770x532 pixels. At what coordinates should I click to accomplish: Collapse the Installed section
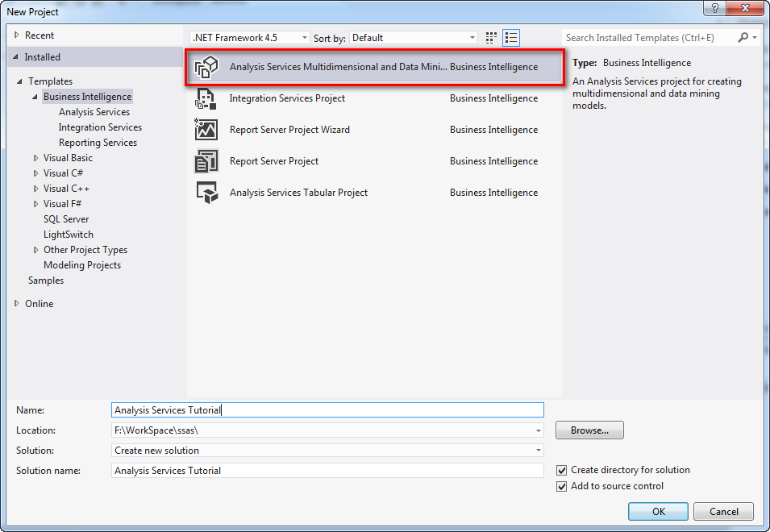click(x=16, y=57)
